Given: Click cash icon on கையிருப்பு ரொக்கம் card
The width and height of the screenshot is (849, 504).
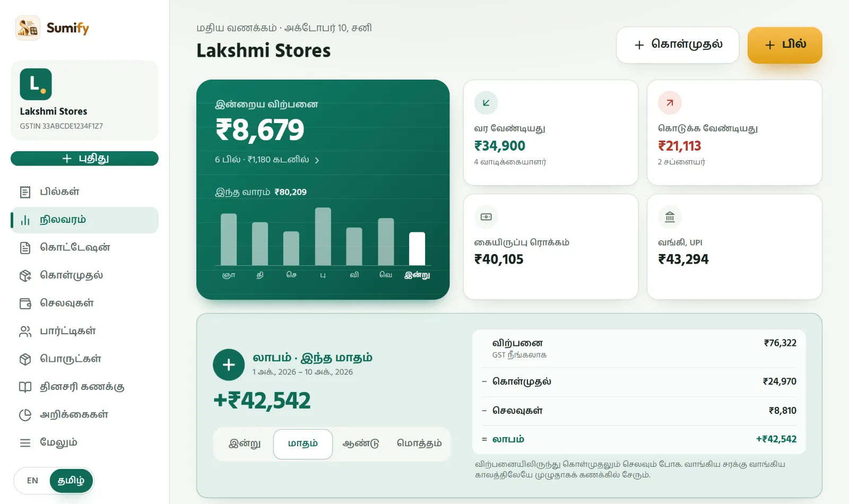Looking at the screenshot, I should 486,216.
